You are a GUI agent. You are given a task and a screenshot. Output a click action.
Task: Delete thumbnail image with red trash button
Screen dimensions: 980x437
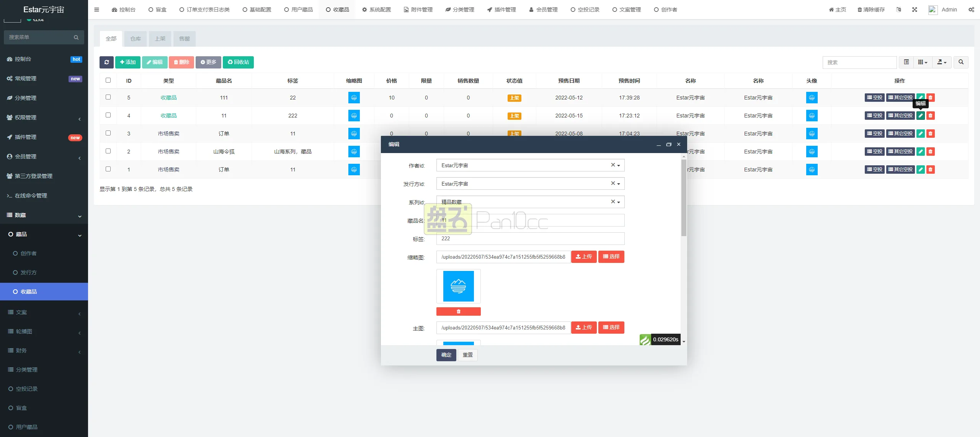458,311
